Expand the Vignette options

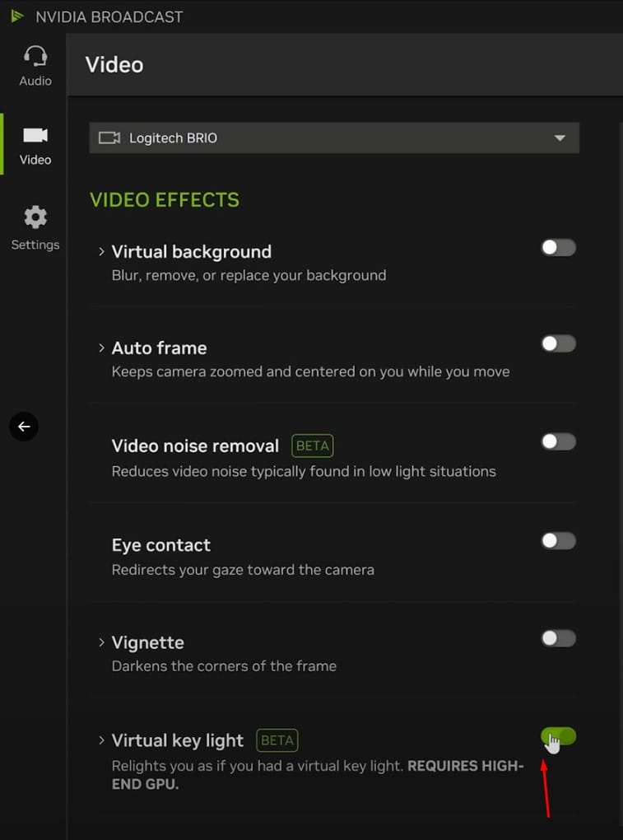[100, 643]
